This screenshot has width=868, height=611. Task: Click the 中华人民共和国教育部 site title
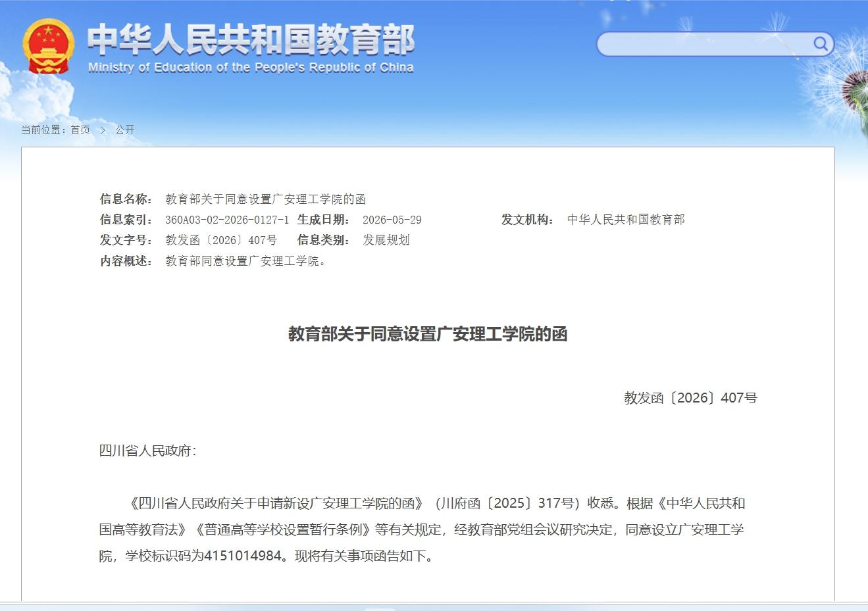coord(251,39)
